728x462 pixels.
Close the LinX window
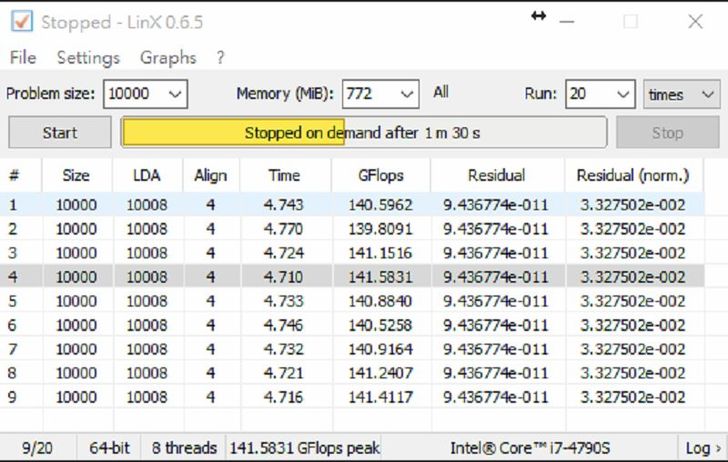(695, 21)
